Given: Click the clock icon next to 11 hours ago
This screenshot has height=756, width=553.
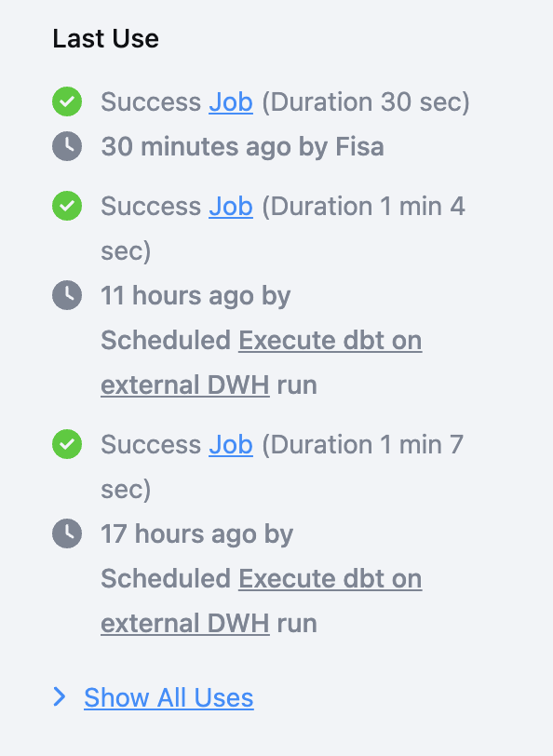Looking at the screenshot, I should [67, 295].
